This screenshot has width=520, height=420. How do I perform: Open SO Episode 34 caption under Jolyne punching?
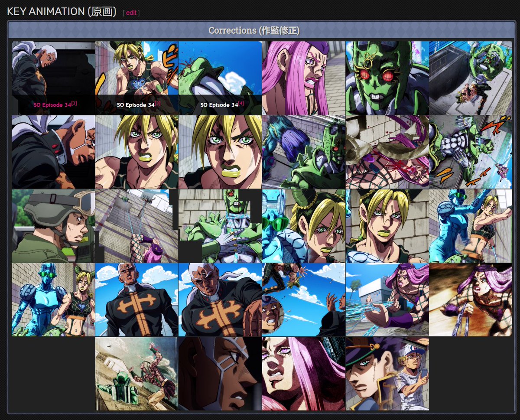coord(136,105)
